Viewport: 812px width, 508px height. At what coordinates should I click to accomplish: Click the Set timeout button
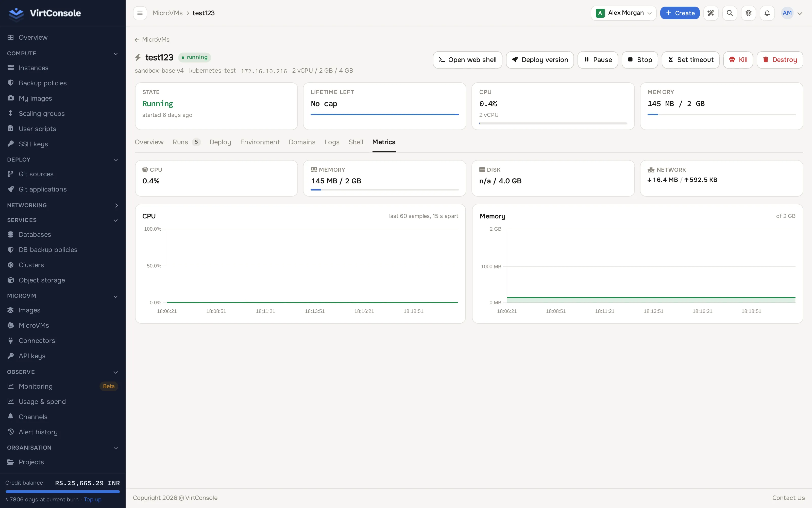[x=690, y=60]
